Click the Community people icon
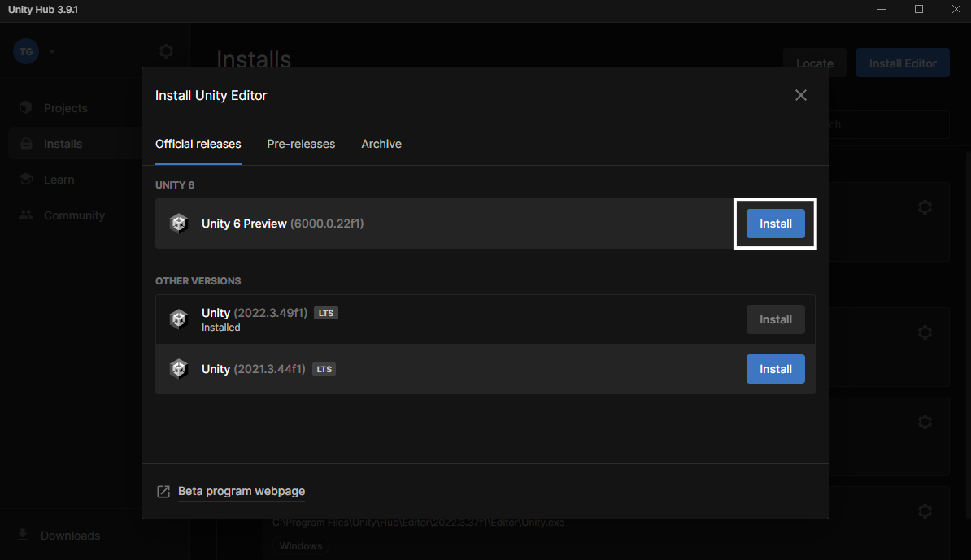 (x=27, y=215)
